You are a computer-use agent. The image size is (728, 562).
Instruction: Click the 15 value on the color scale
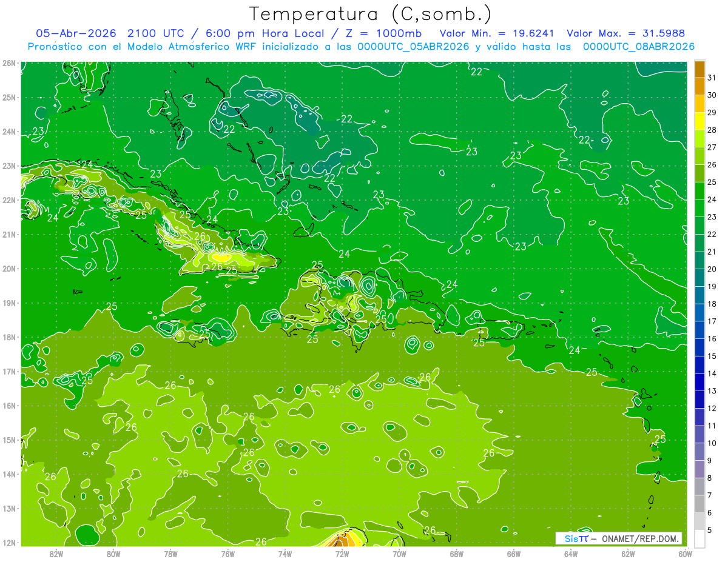pos(712,356)
